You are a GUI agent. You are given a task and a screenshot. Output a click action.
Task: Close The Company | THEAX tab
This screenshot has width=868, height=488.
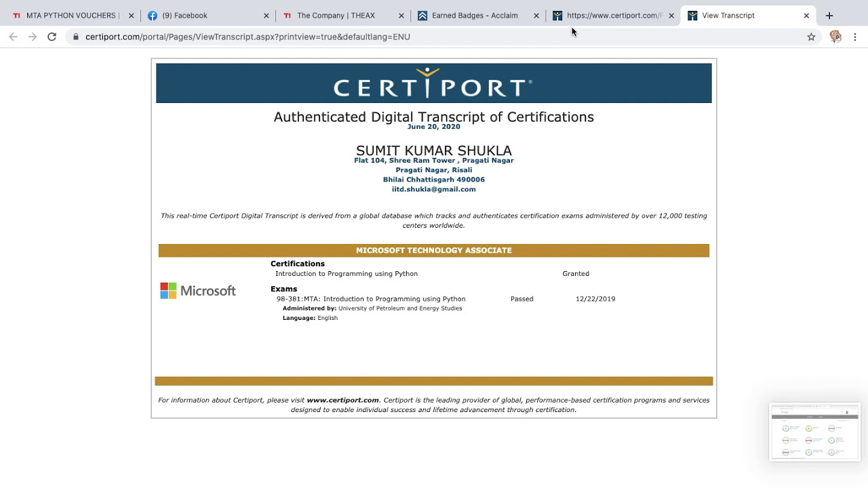[x=401, y=16]
